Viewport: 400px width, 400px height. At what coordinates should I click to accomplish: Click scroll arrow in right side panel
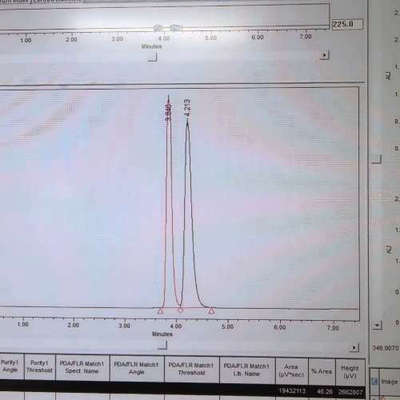pyautogui.click(x=377, y=325)
